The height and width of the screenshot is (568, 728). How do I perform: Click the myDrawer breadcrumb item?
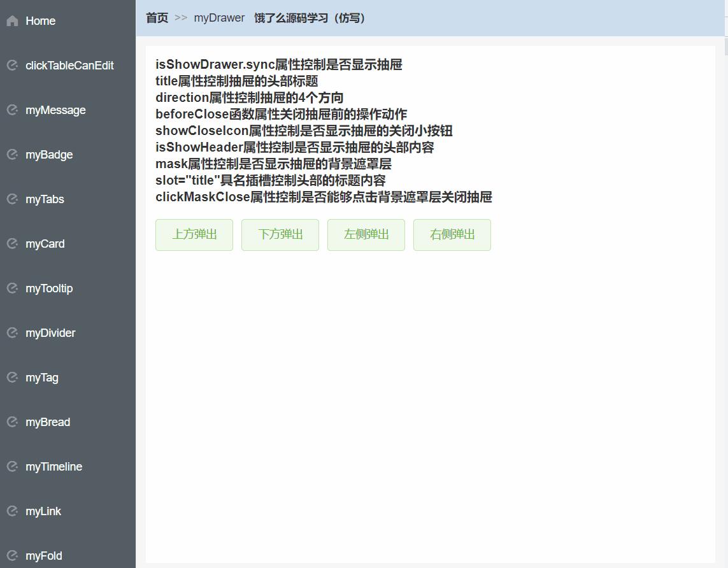219,18
